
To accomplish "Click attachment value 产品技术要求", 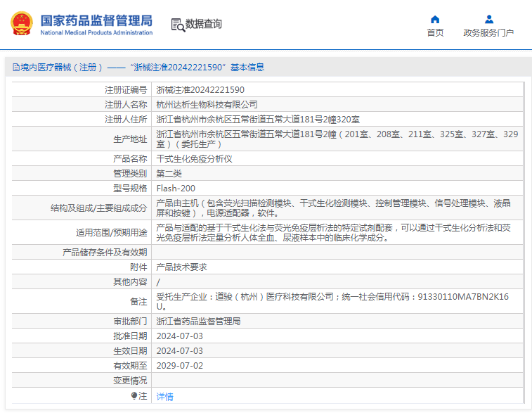I will 181,267.
